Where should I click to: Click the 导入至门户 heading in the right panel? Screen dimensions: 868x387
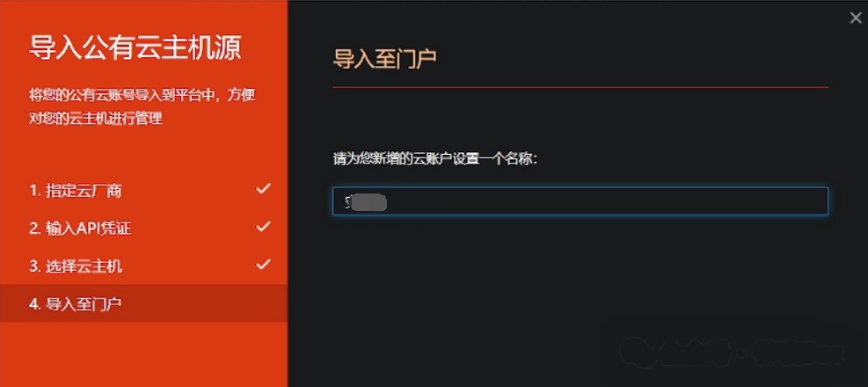point(384,59)
